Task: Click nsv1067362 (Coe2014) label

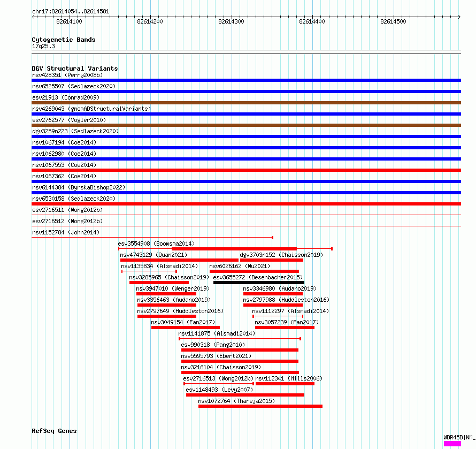Action: coord(64,176)
